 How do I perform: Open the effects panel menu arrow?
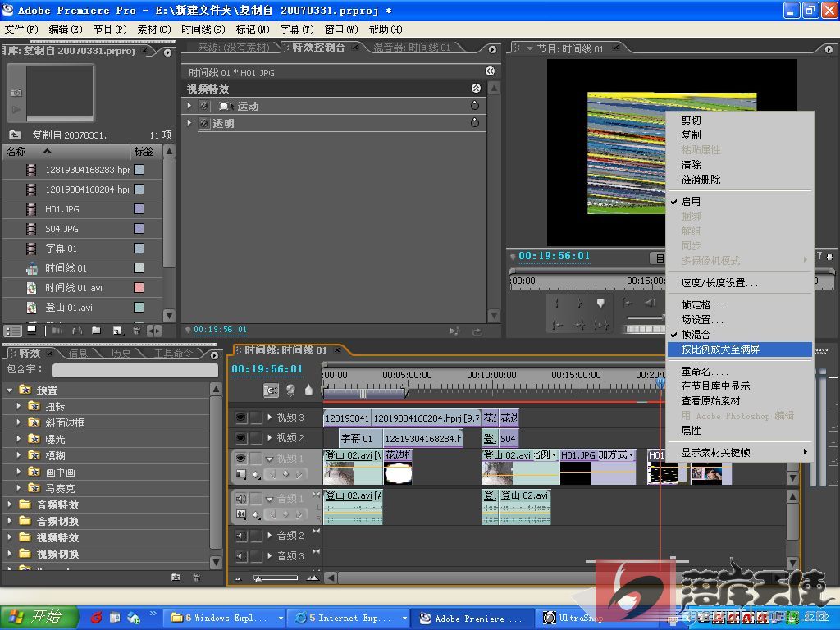click(214, 355)
